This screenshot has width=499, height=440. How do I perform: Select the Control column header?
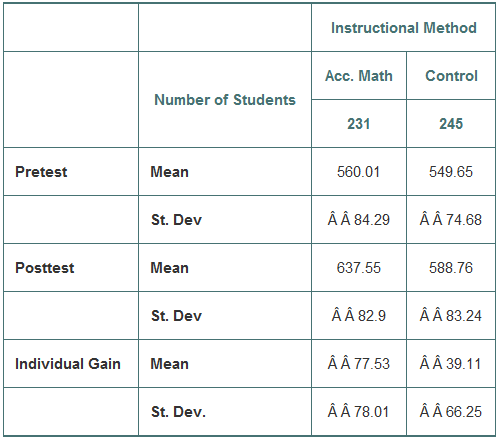tap(451, 76)
